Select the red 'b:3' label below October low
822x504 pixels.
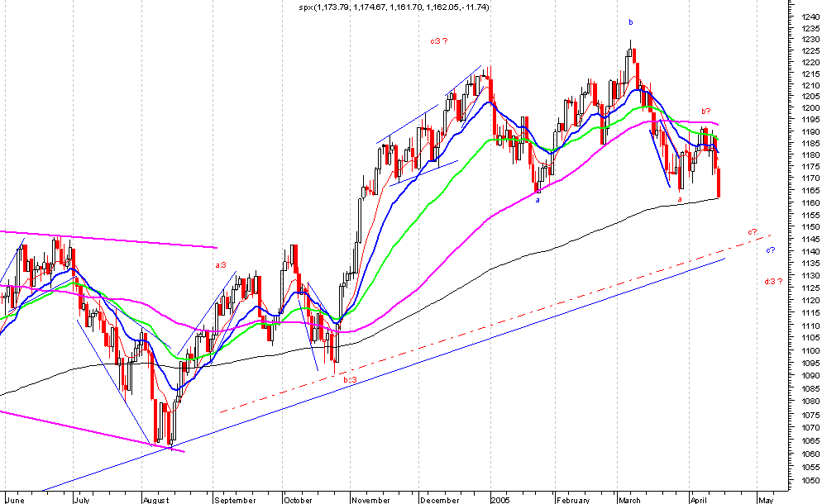[x=350, y=379]
